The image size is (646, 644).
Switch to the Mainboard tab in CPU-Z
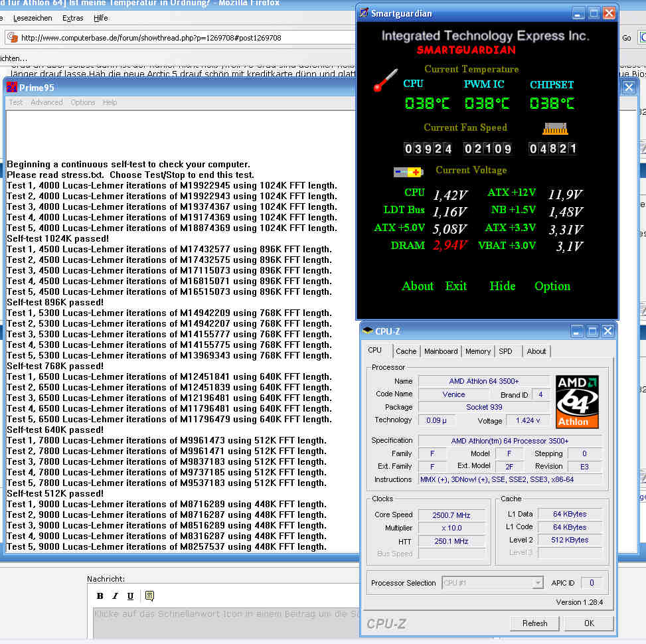click(x=441, y=351)
